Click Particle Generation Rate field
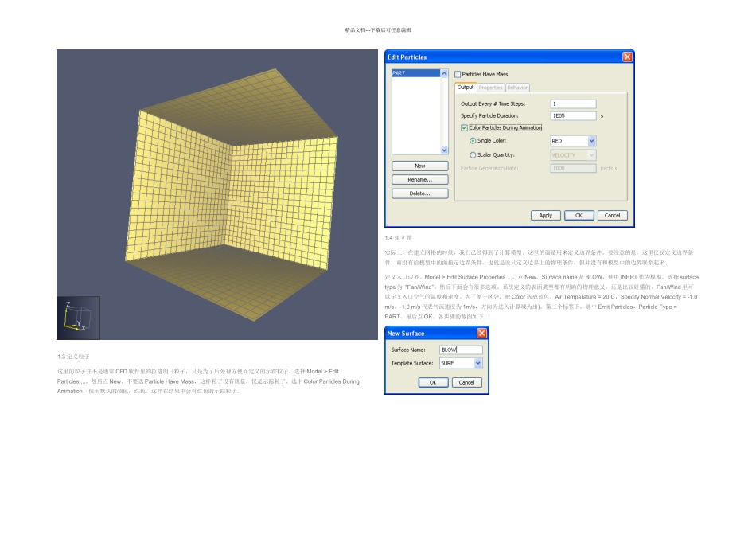Viewport: 756px width, 535px height. (x=573, y=168)
